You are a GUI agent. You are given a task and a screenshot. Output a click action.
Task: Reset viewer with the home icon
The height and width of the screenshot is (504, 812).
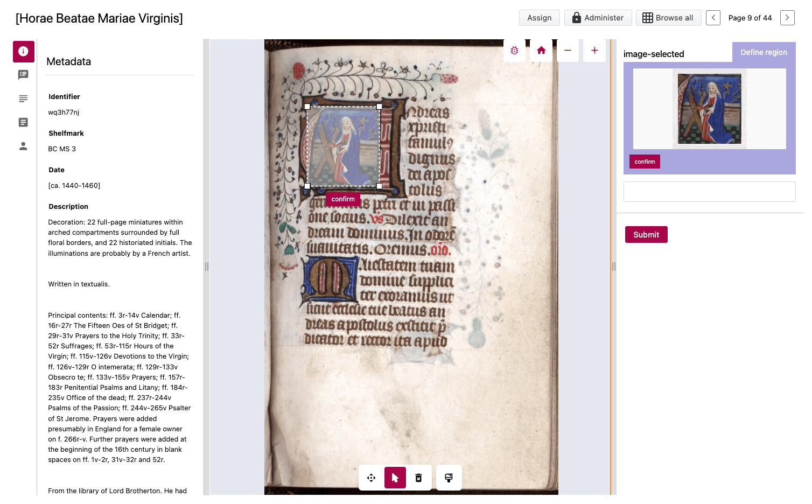pos(541,51)
